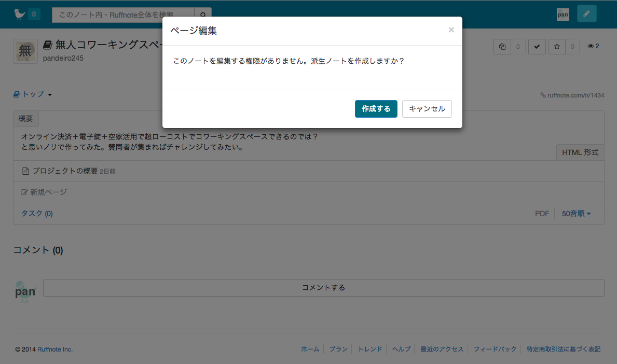Expand the トップ dropdown menu

tap(33, 94)
